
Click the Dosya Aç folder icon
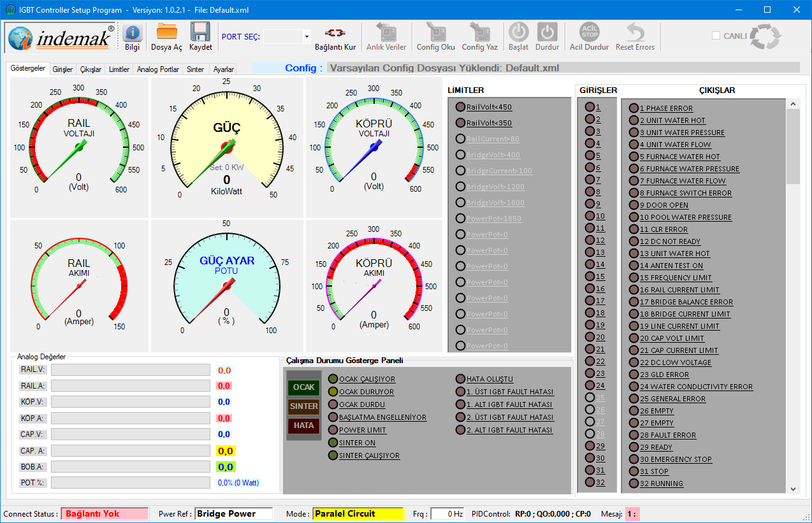pyautogui.click(x=166, y=32)
